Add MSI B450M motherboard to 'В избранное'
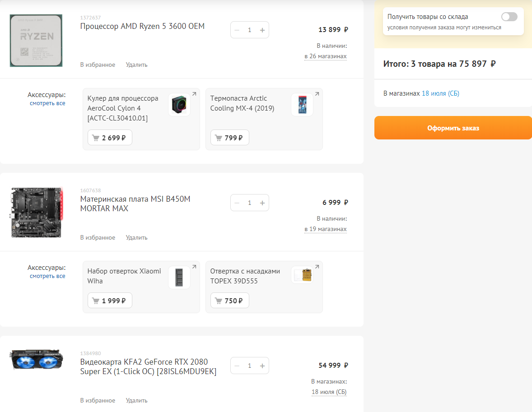This screenshot has width=532, height=412. [98, 238]
